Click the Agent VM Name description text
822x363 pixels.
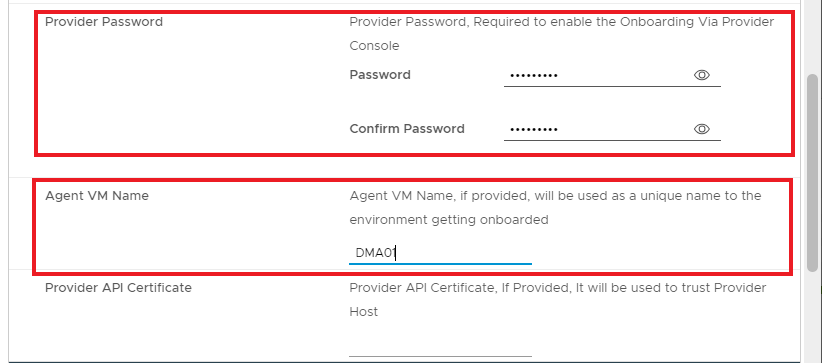pyautogui.click(x=555, y=208)
